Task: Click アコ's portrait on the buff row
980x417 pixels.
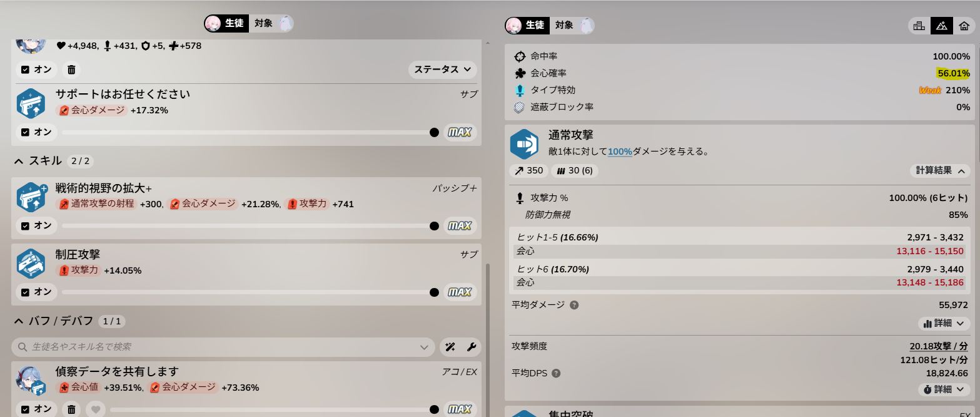Action: click(30, 379)
